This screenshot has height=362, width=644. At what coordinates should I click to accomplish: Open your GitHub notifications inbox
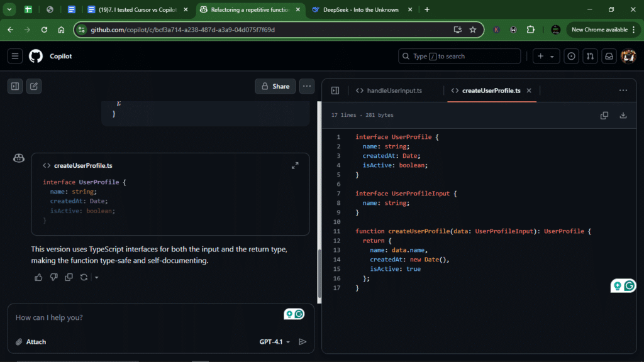pyautogui.click(x=609, y=56)
